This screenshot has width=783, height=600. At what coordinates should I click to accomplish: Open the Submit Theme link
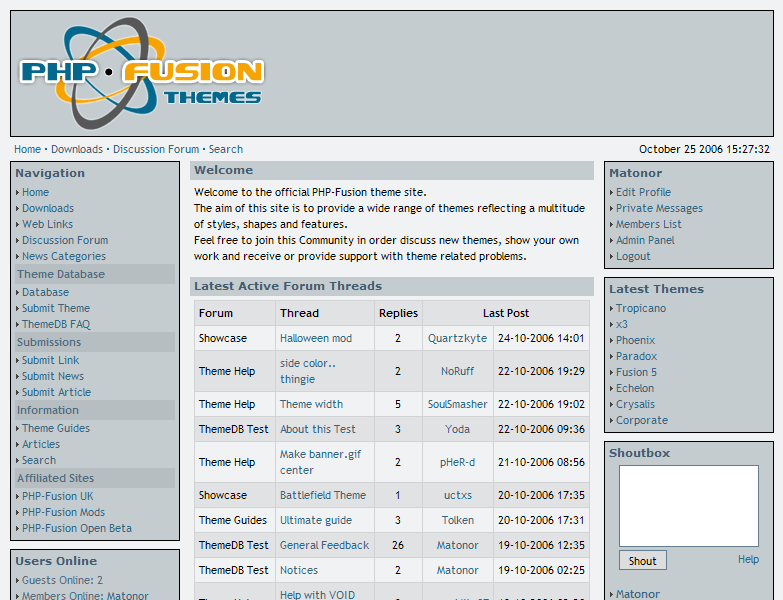click(x=56, y=308)
